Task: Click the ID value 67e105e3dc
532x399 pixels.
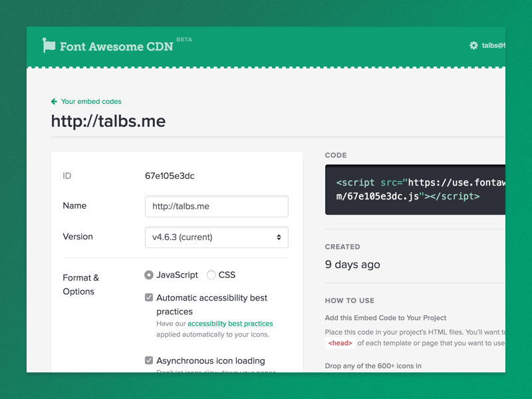Action: [170, 176]
